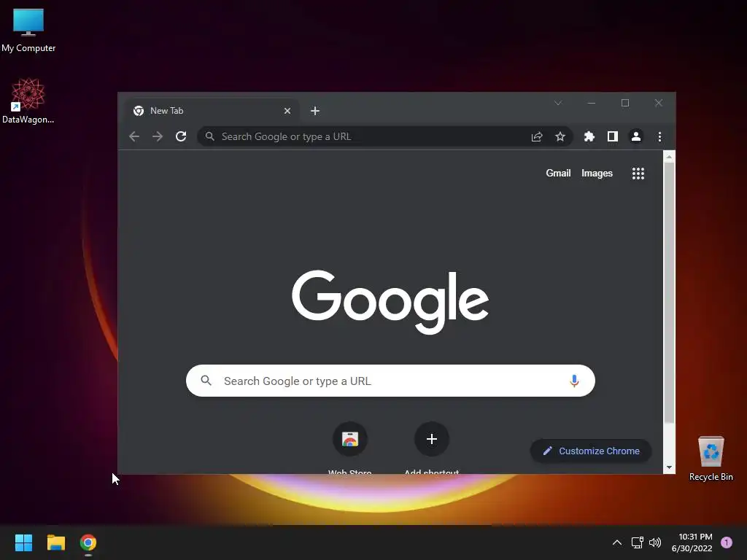Viewport: 747px width, 560px height.
Task: Reload the page in Chrome
Action: pos(181,136)
